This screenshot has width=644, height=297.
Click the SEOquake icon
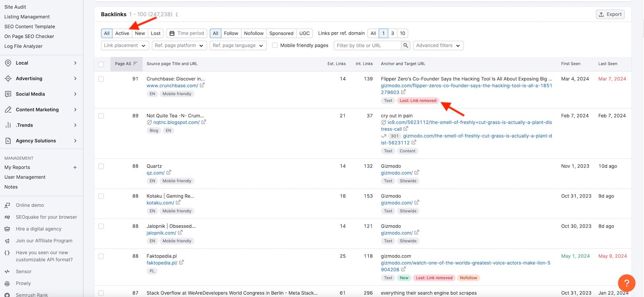pyautogui.click(x=7, y=217)
